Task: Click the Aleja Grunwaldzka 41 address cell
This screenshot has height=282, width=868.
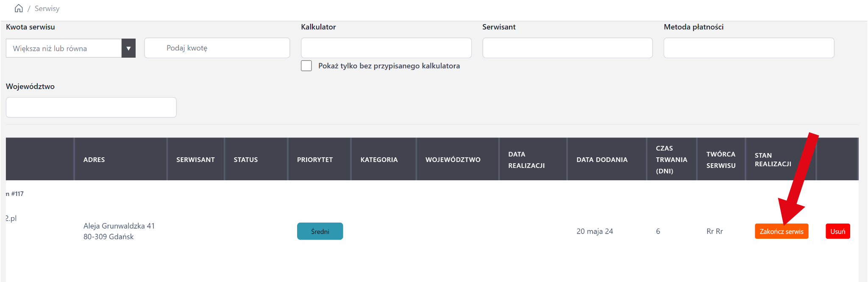Action: [119, 231]
